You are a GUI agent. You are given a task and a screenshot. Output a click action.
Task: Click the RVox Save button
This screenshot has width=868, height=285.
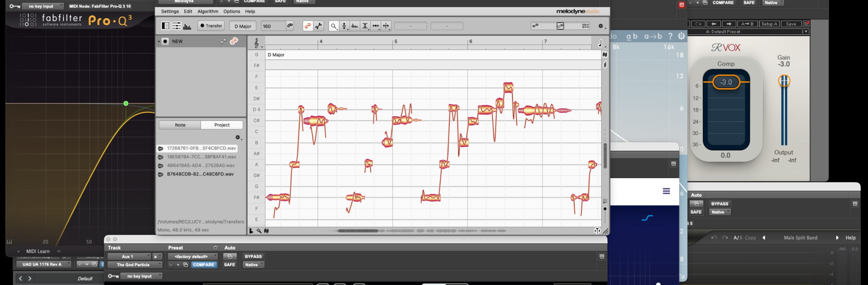(x=791, y=24)
